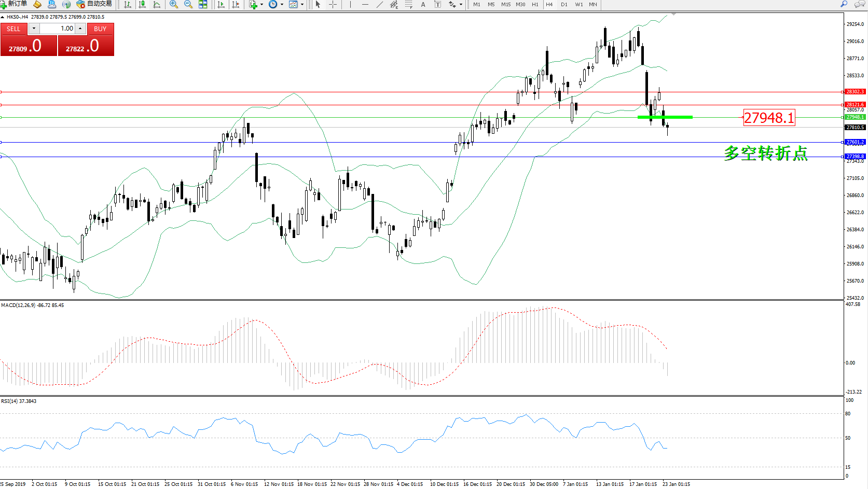
Task: Toggle 自动交易 auto trading
Action: click(x=94, y=4)
